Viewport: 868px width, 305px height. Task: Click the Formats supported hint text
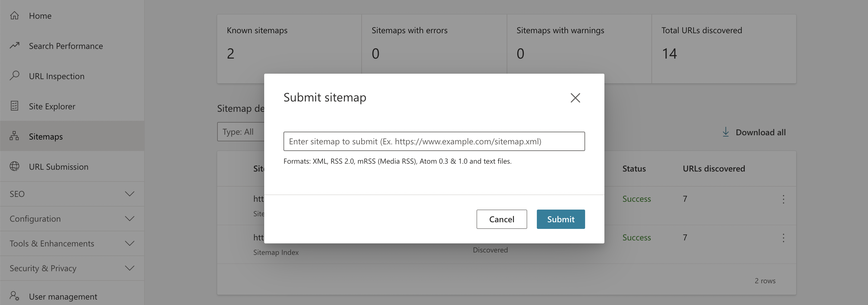click(x=398, y=161)
